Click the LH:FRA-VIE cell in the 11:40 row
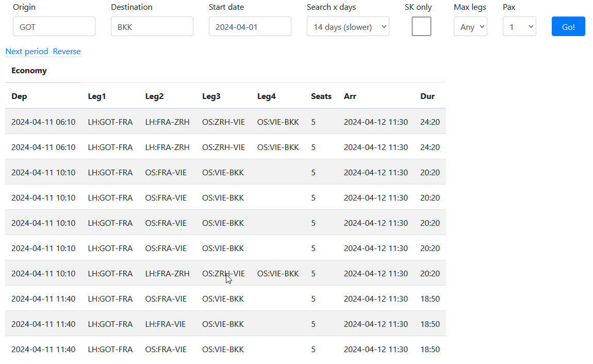 click(x=165, y=324)
